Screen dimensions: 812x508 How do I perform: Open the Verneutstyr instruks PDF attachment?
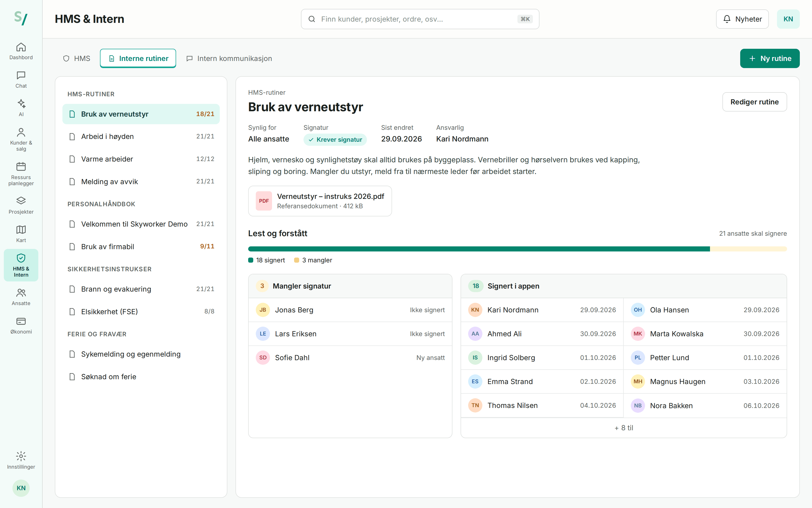(320, 201)
